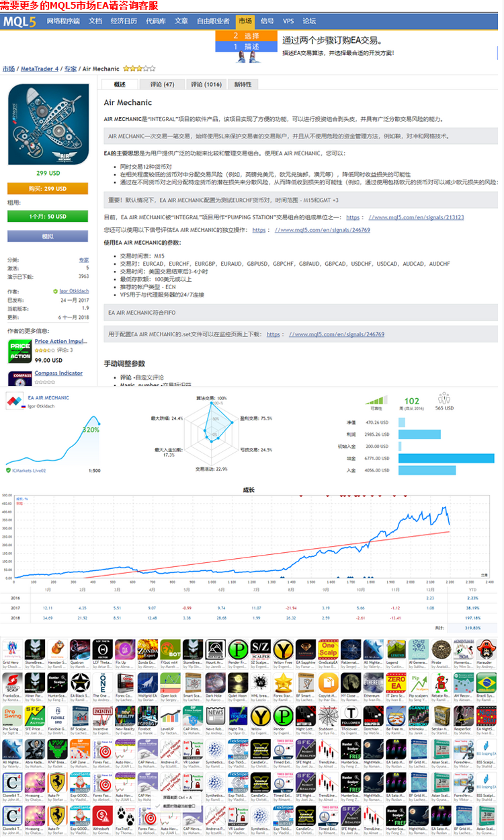Open the Yellow Free product icon

click(283, 649)
